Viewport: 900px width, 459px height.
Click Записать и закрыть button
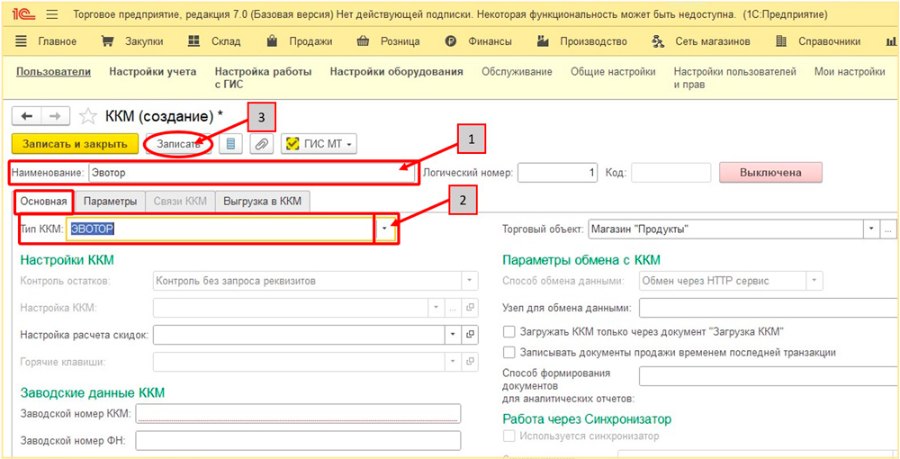pyautogui.click(x=75, y=144)
